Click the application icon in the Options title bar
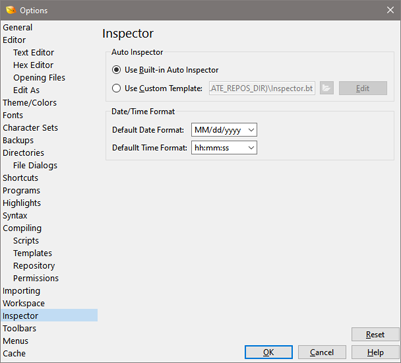This screenshot has height=363, width=401. [11, 10]
